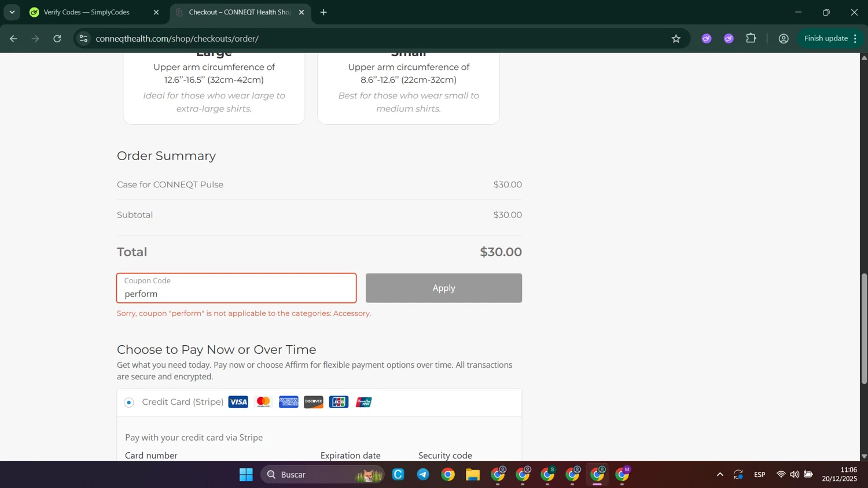
Task: Go back to the previous page
Action: pos(13,39)
